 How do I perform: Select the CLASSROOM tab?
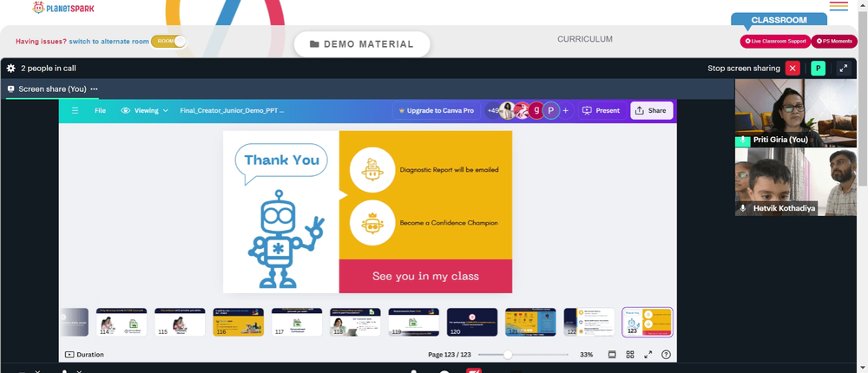click(x=779, y=20)
